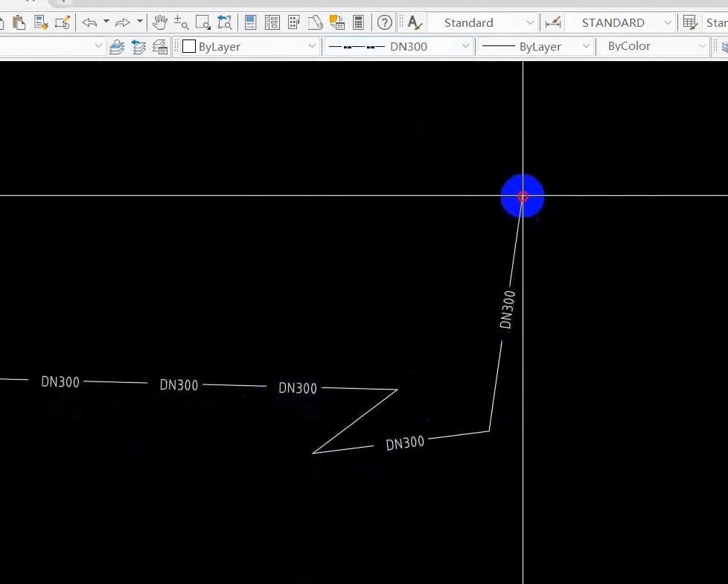Open Text Style manager icon

pyautogui.click(x=415, y=22)
